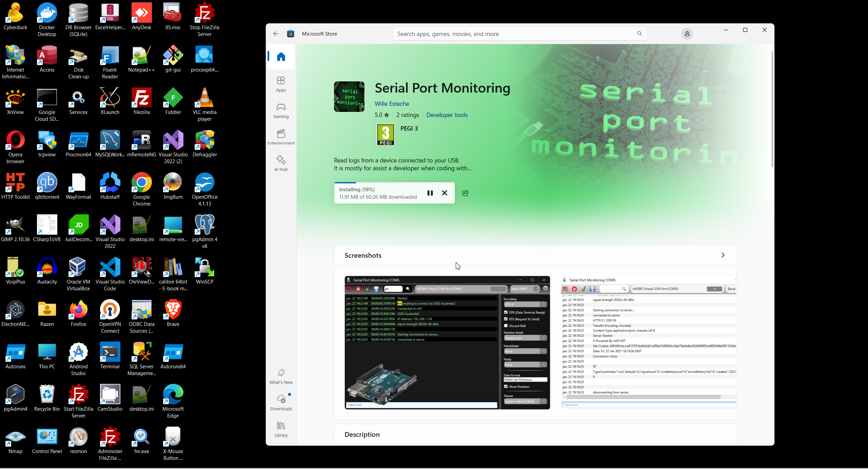This screenshot has width=868, height=469.
Task: Click the share icon next to install progress
Action: pyautogui.click(x=465, y=193)
